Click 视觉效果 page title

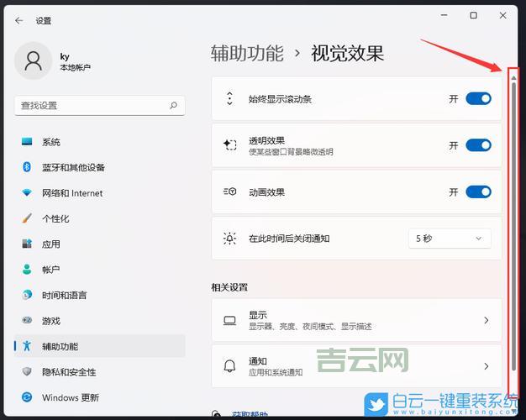pyautogui.click(x=348, y=53)
